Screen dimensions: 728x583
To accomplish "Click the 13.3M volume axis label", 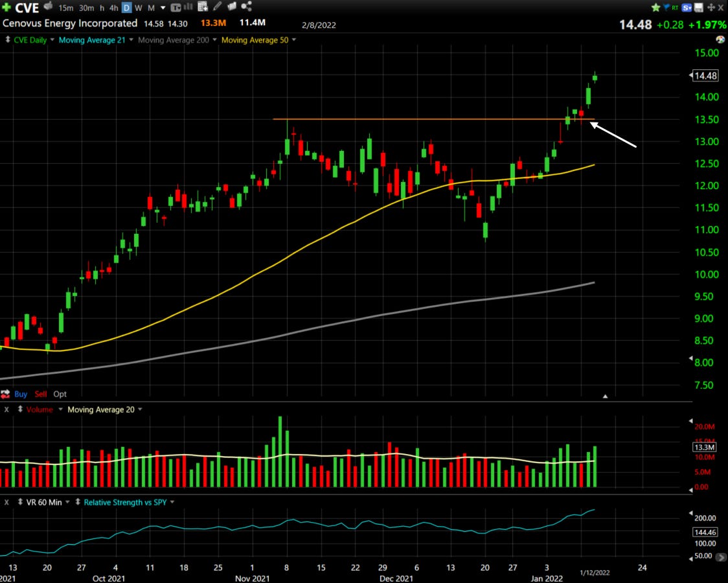I will tap(704, 447).
